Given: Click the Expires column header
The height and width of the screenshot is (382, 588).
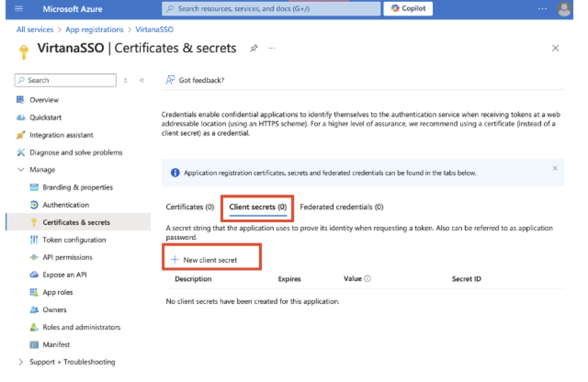Looking at the screenshot, I should coord(289,279).
